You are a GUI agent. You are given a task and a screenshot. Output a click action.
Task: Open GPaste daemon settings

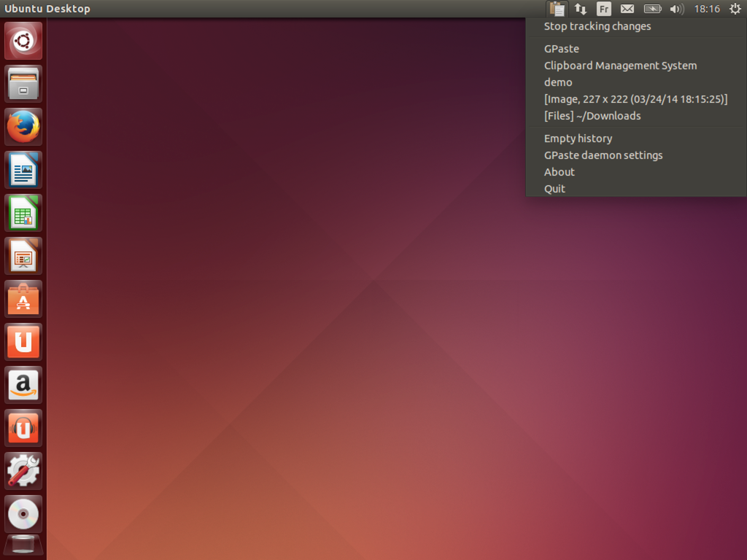coord(636,155)
